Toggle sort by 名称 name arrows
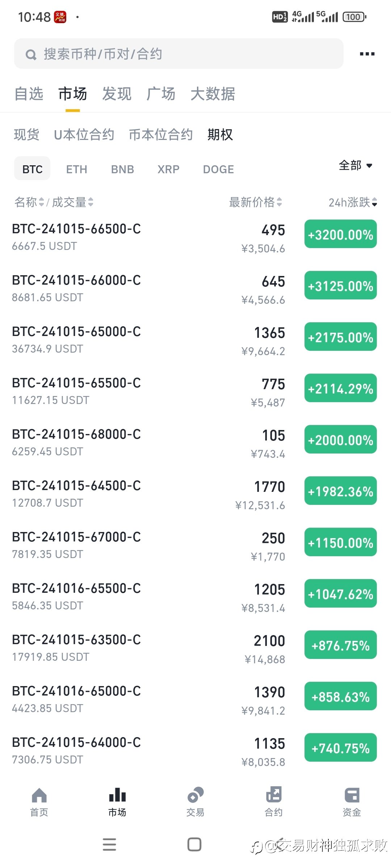 [41, 202]
